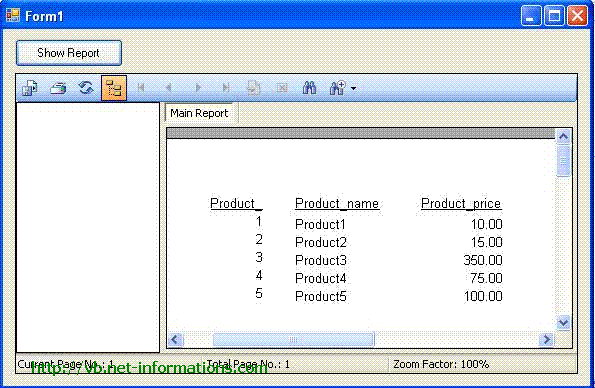Screen dimensions: 595x388
Task: Click the Close Current View icon
Action: [282, 88]
